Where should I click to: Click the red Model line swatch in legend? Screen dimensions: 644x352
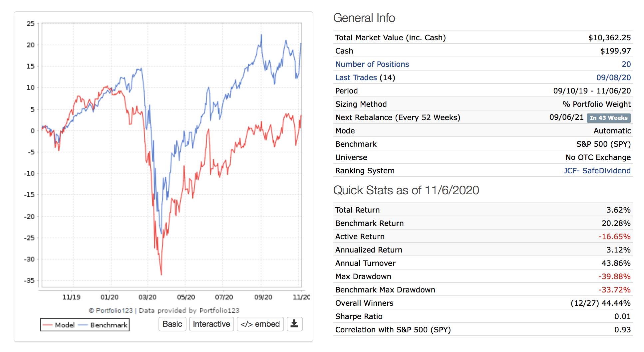48,325
